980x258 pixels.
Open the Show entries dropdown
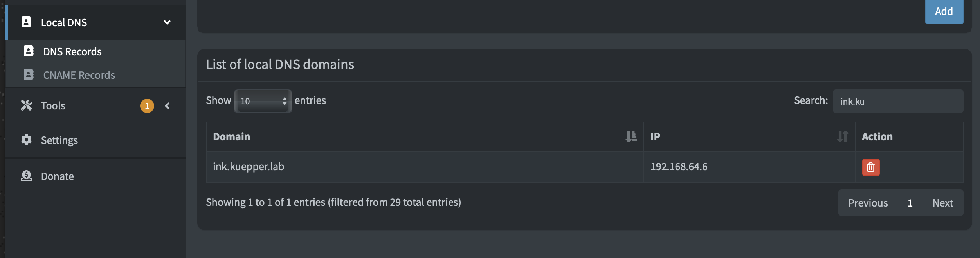tap(262, 101)
